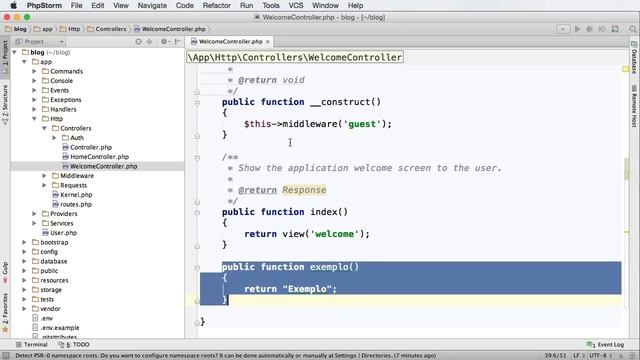Open the Project panel gear settings
640x360 pixels.
[164, 42]
